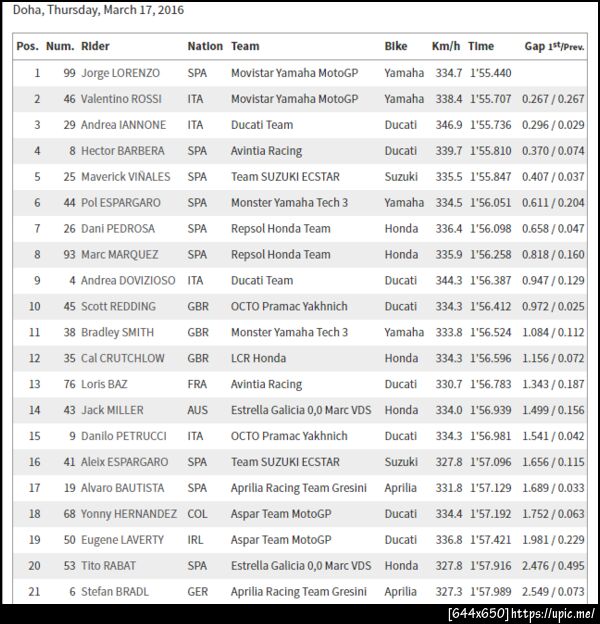Select rider Valentino ROSSI
The image size is (600, 624).
point(123,99)
